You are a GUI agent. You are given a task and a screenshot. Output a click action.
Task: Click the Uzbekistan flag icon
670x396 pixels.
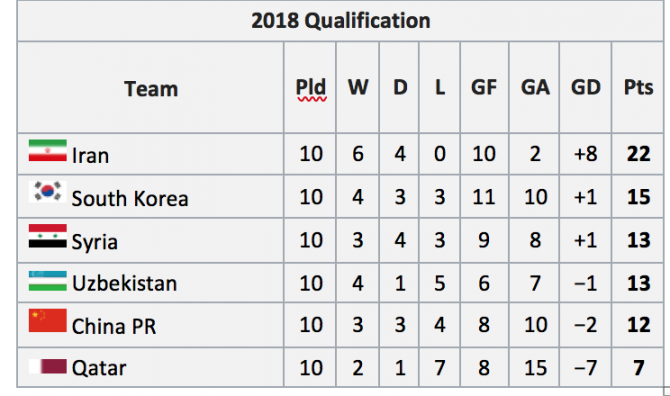coord(47,281)
